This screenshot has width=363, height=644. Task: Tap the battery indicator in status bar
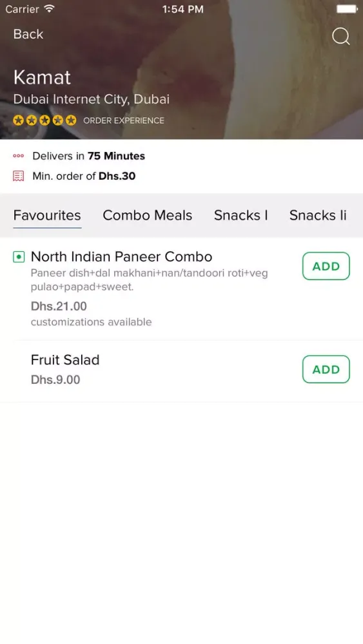[348, 8]
